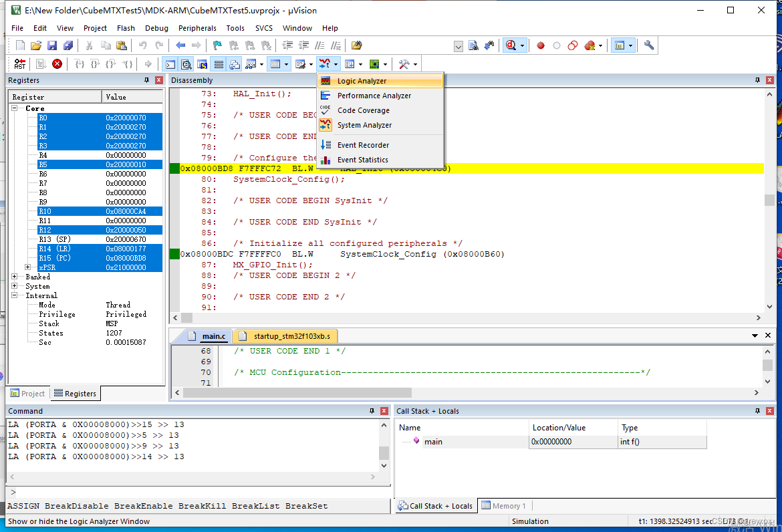This screenshot has height=532, width=782.
Task: Open the Memory windows dropdown arrow
Action: (286, 64)
